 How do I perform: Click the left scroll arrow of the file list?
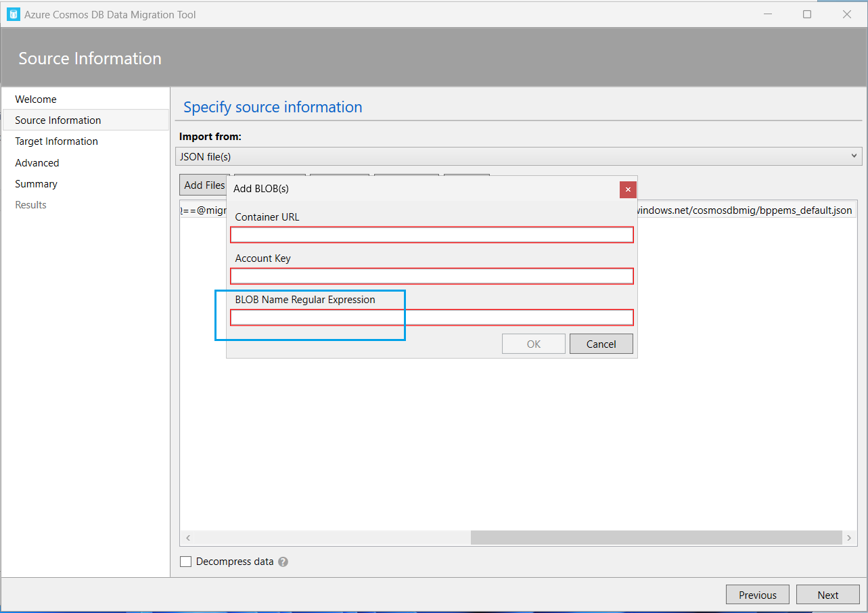click(x=188, y=538)
